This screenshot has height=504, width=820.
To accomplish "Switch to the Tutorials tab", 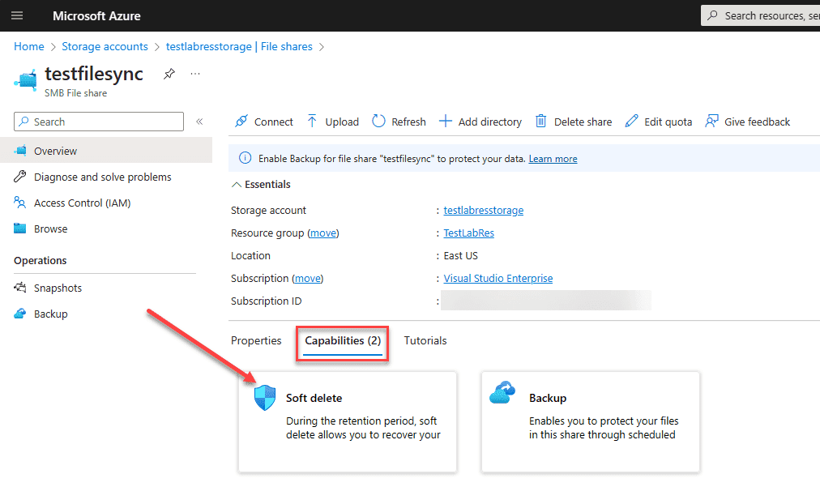I will click(425, 340).
